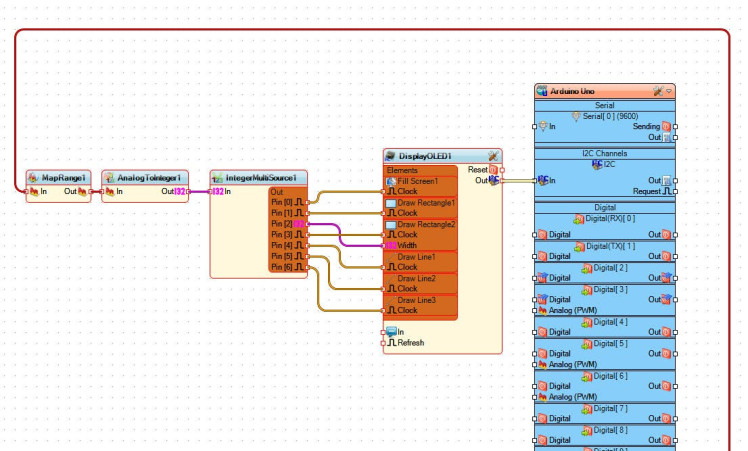Open the DisplayOLED1 wrench tools icon
748x451 pixels.
pyautogui.click(x=492, y=156)
